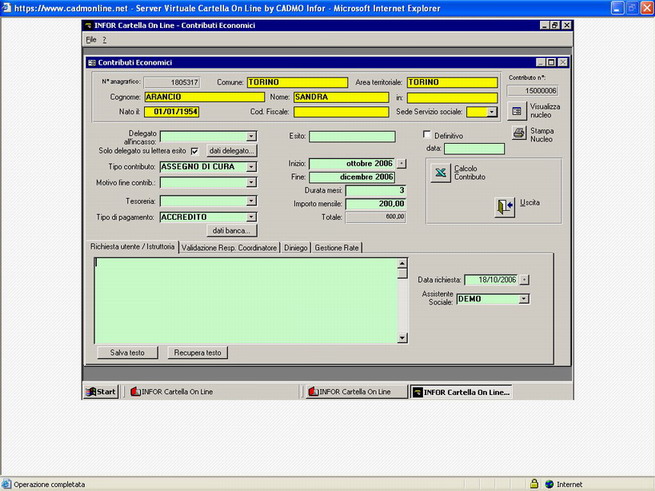655x491 pixels.
Task: Click the INFOR Cartella On Line application title icon
Action: [x=88, y=25]
